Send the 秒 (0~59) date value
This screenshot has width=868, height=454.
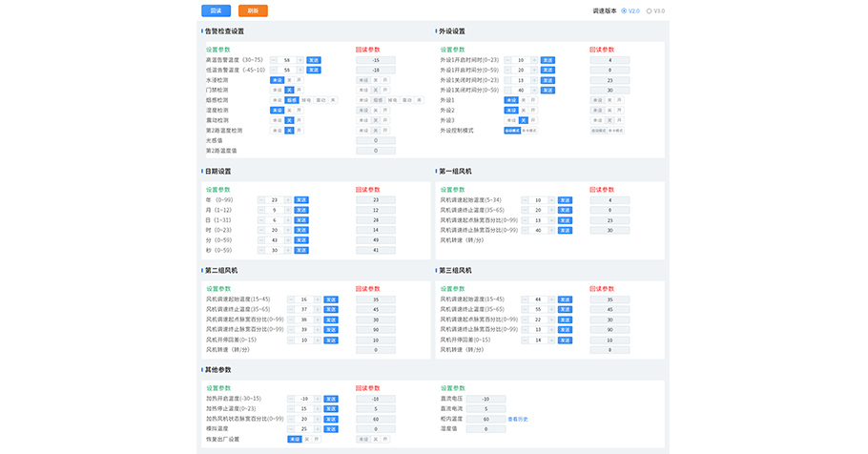coord(301,250)
